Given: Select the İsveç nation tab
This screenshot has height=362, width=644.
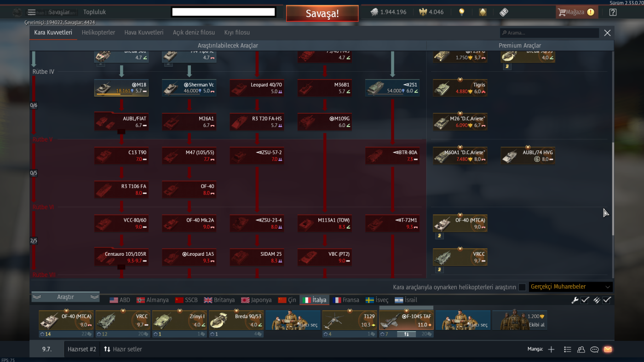Looking at the screenshot, I should tap(377, 300).
